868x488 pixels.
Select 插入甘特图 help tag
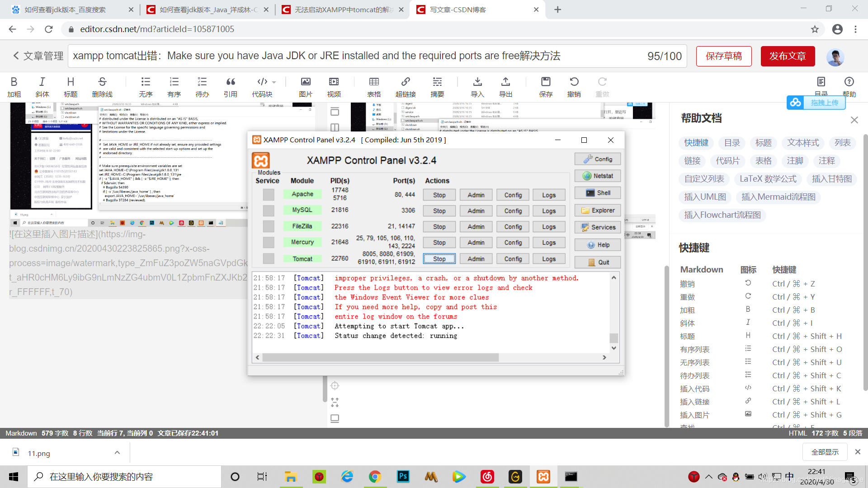click(832, 179)
